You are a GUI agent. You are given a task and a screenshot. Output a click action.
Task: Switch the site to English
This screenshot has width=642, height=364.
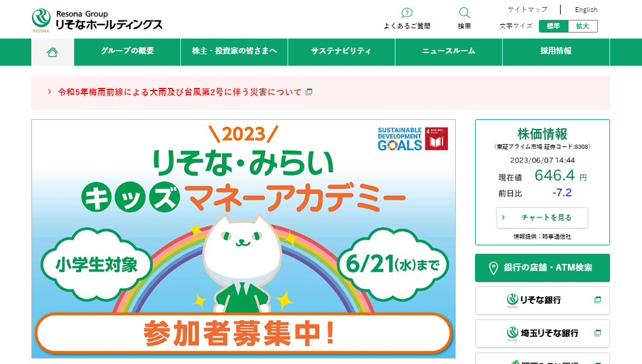coord(586,10)
